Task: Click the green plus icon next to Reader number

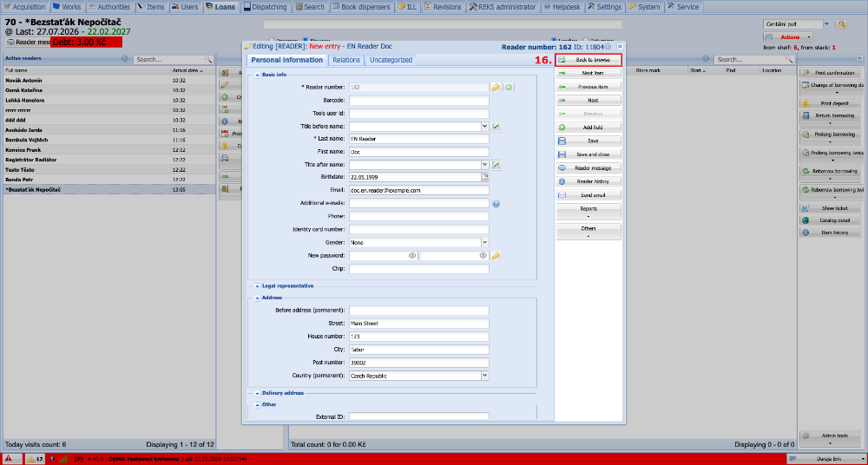Action: pyautogui.click(x=508, y=87)
